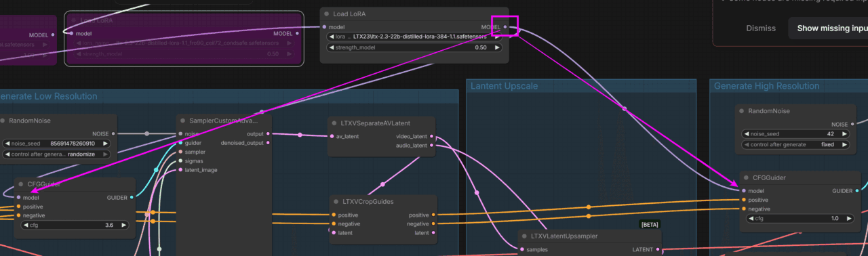Click latent_image input slot on SamplerCustomAdvanced
Viewport: 868px width, 256px height.
pos(180,170)
